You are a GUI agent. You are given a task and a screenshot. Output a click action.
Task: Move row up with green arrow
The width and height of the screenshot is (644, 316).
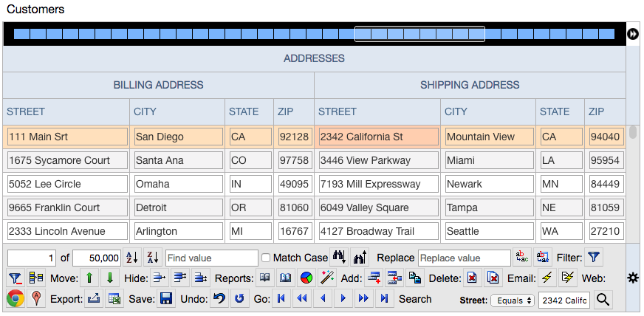click(x=89, y=278)
